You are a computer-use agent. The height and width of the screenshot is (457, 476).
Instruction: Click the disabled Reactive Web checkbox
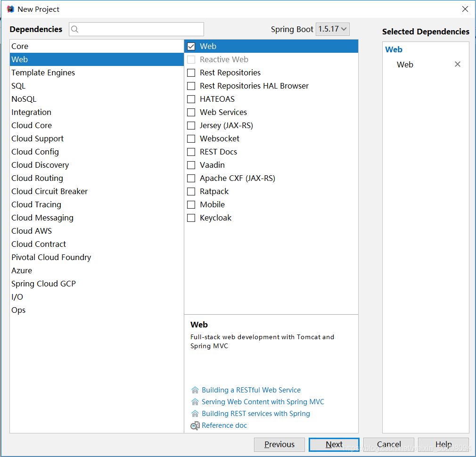coord(191,59)
